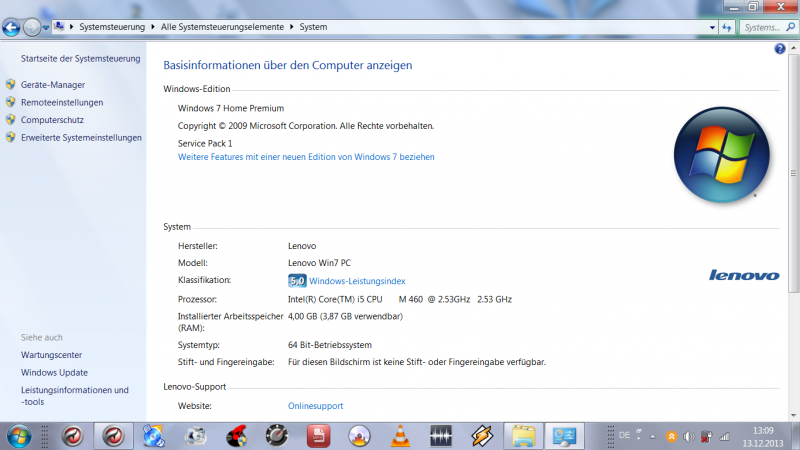
Task: Select the Alle Systemsteuerungselemente breadcrumb
Action: tap(222, 27)
